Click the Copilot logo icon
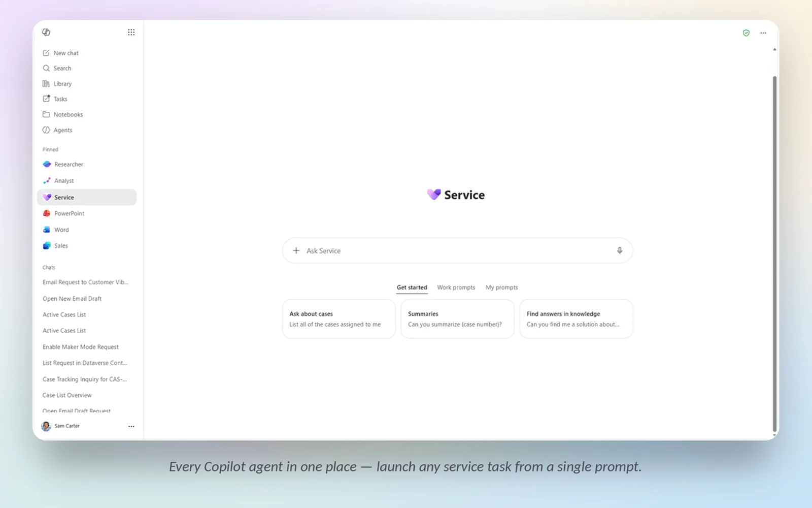Image resolution: width=812 pixels, height=508 pixels. [x=46, y=32]
